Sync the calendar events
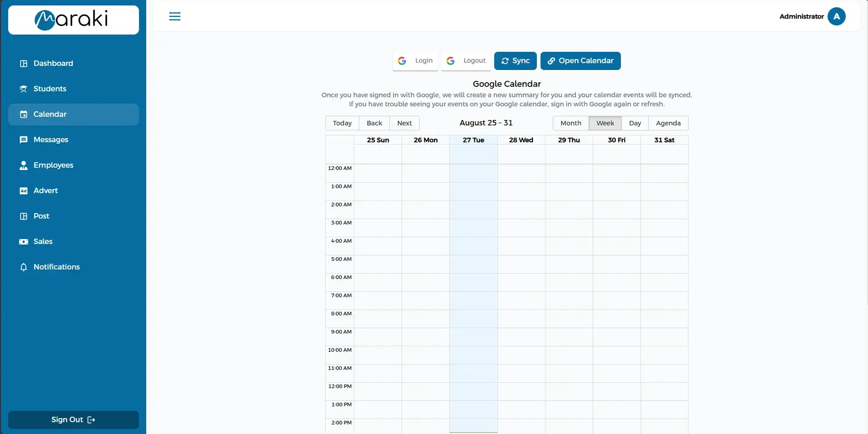 (x=515, y=61)
